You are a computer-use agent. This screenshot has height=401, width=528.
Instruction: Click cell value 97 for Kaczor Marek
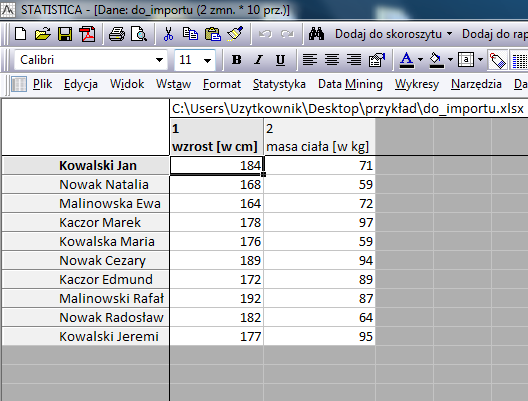click(320, 223)
